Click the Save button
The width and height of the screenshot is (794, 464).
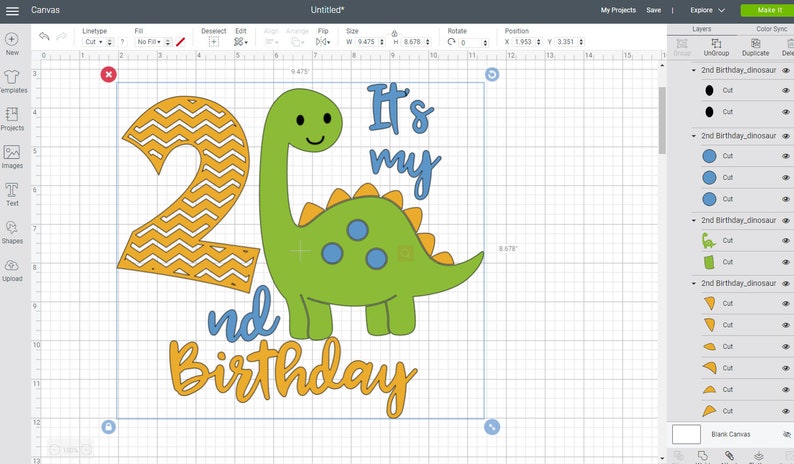(653, 10)
